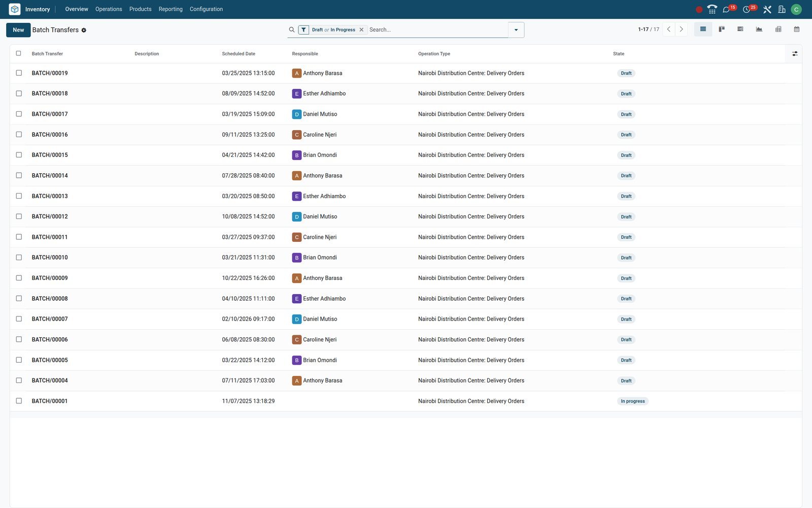Go to next page of records
The height and width of the screenshot is (508, 812).
pyautogui.click(x=682, y=29)
